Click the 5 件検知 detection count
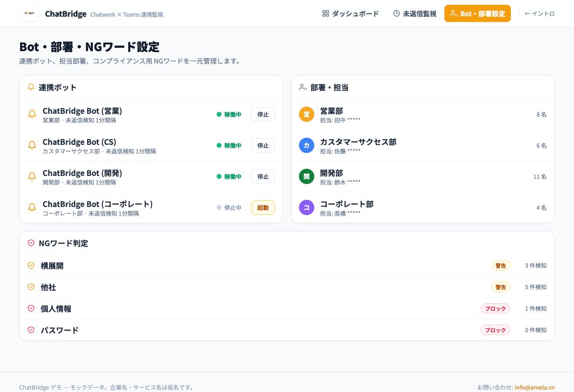The height and width of the screenshot is (392, 574). click(536, 287)
